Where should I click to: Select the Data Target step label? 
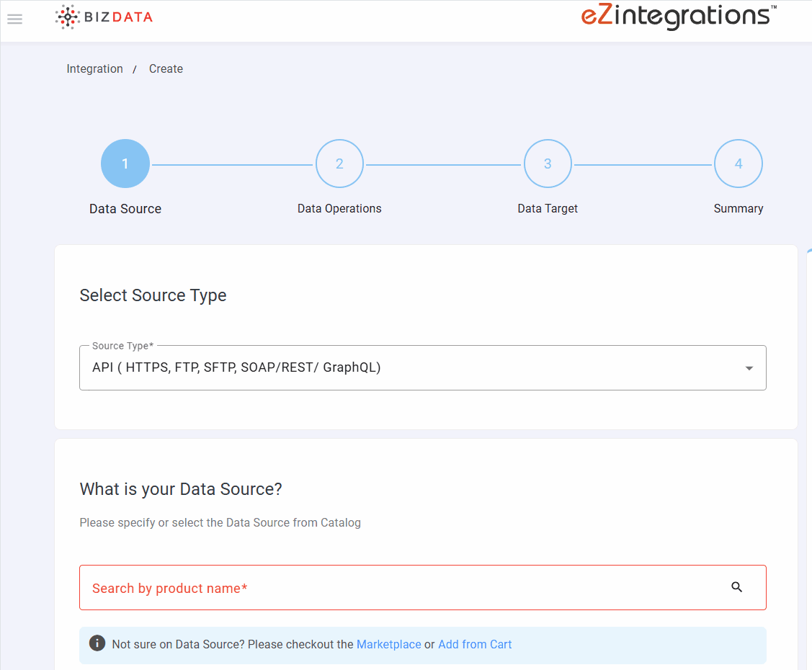point(548,208)
